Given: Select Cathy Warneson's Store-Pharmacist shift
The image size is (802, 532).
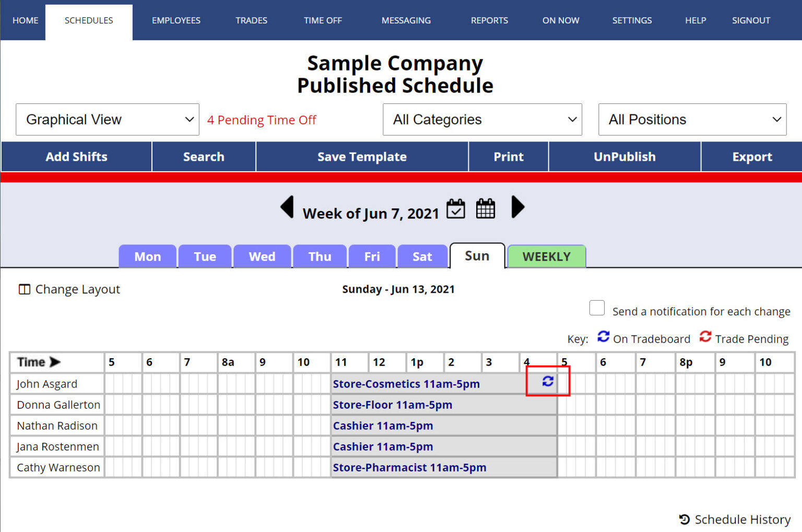Looking at the screenshot, I should tap(410, 467).
